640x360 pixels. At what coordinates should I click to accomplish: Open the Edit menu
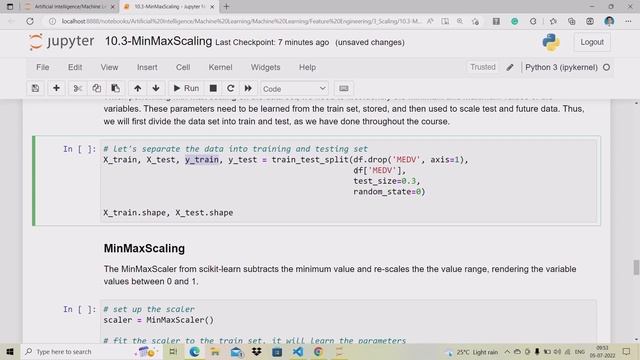click(x=75, y=67)
